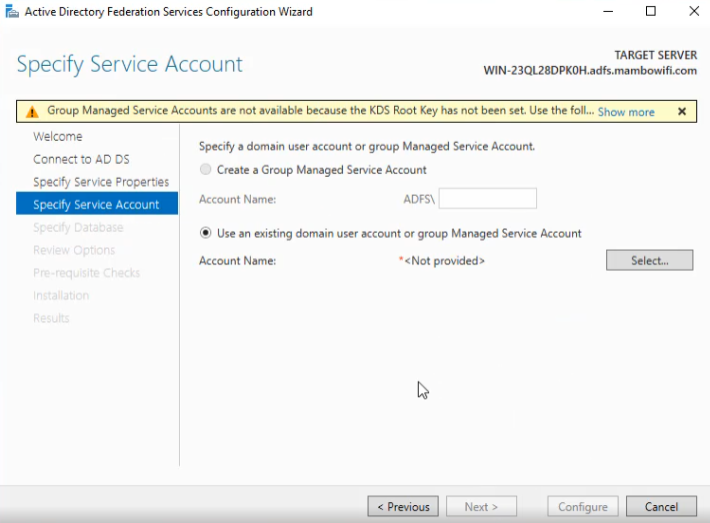The width and height of the screenshot is (710, 523).
Task: Select the Specify Service Account step
Action: point(97,203)
